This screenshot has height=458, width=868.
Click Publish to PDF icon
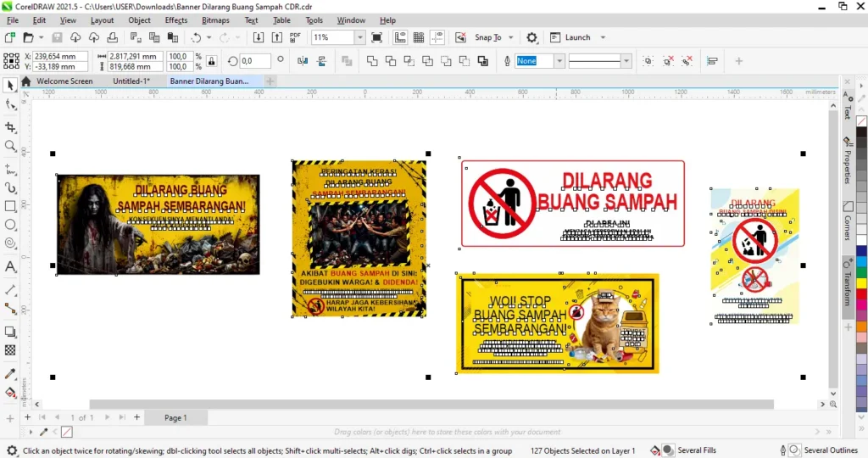pyautogui.click(x=295, y=37)
